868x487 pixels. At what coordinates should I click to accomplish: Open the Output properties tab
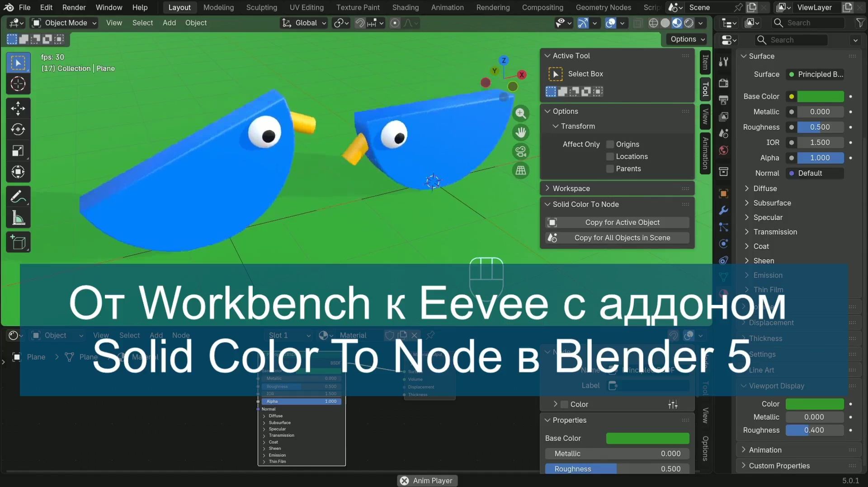[x=723, y=100]
